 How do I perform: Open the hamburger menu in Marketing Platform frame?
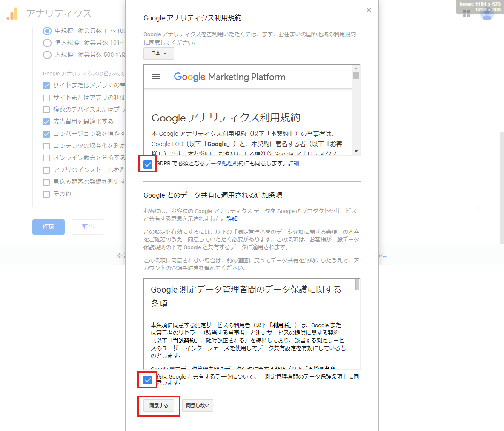coord(156,77)
